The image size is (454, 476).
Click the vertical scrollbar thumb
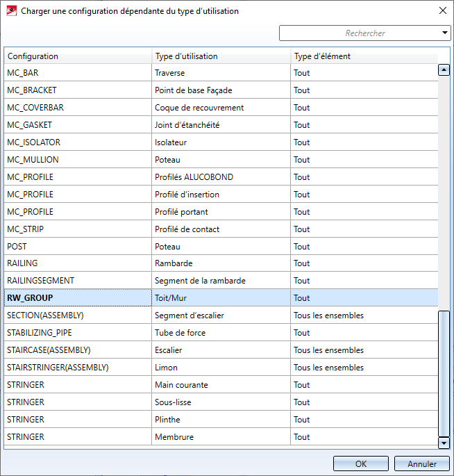point(444,374)
